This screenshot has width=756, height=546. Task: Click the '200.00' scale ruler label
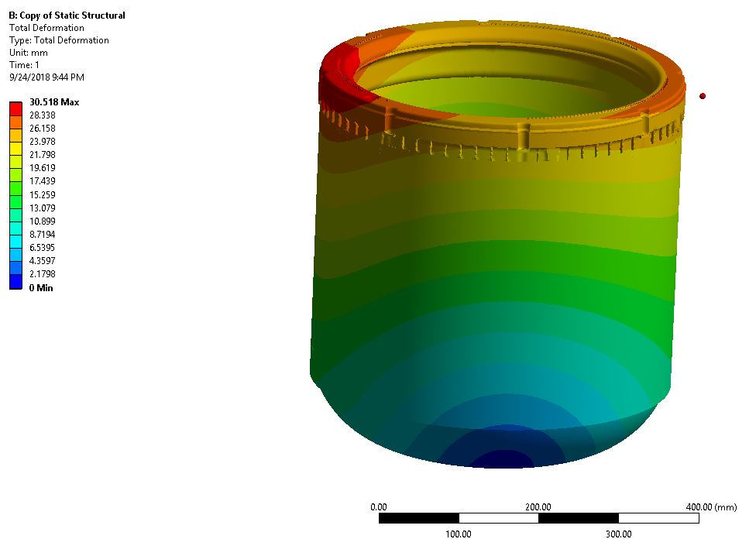point(538,507)
